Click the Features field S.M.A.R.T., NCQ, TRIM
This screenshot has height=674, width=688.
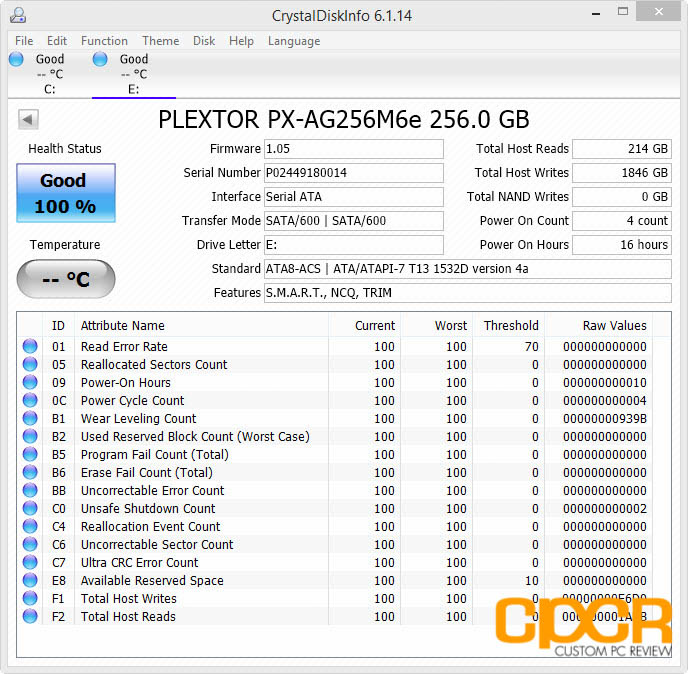[468, 293]
